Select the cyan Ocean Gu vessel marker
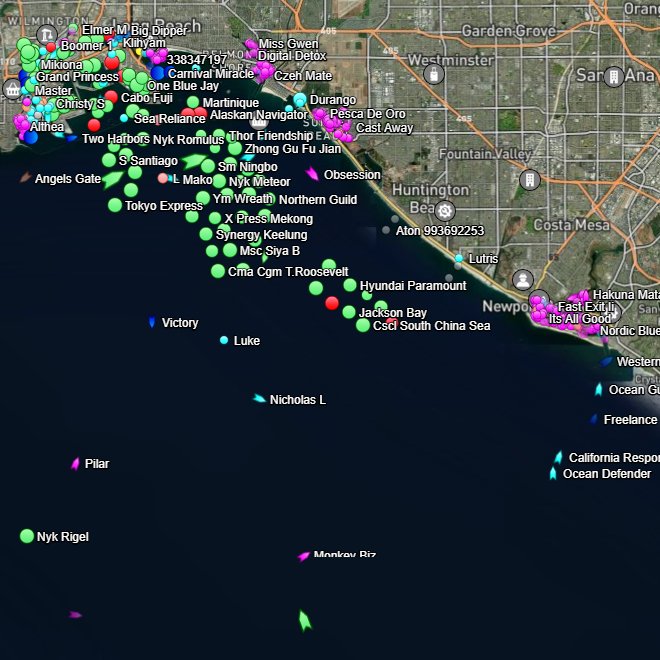The image size is (660, 660). point(599,389)
